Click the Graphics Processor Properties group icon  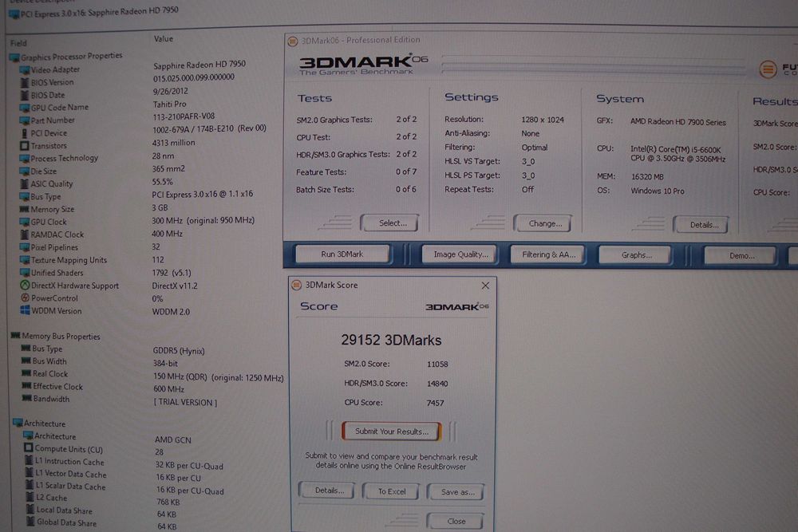point(14,58)
